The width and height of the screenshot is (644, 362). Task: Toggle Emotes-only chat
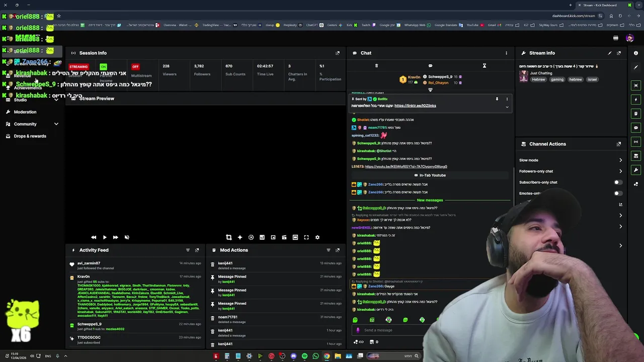point(618,193)
